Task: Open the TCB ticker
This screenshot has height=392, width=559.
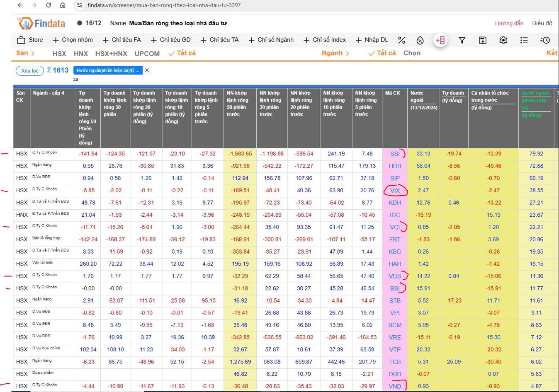Action: tap(395, 362)
